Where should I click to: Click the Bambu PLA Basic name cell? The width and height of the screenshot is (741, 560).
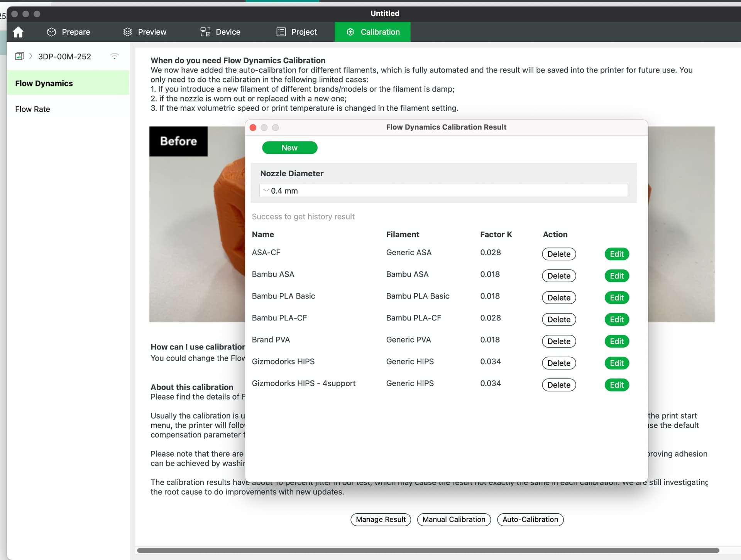click(283, 296)
